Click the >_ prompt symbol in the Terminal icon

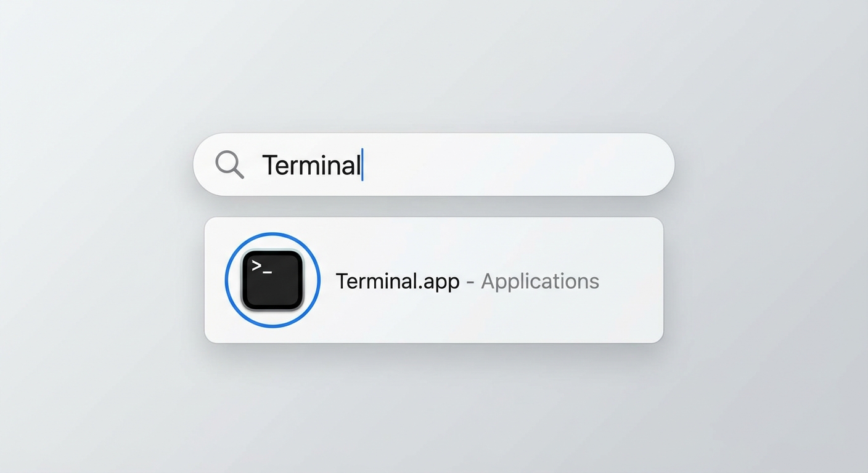pos(262,267)
